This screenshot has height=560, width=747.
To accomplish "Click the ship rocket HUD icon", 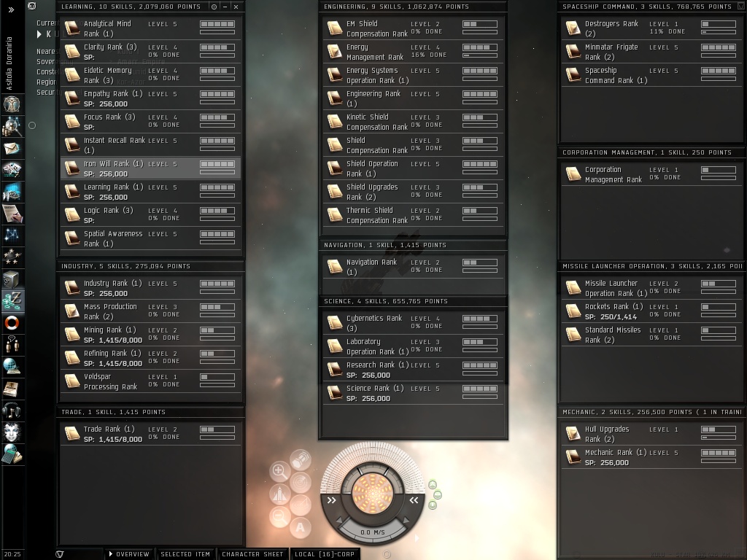I will point(279,494).
